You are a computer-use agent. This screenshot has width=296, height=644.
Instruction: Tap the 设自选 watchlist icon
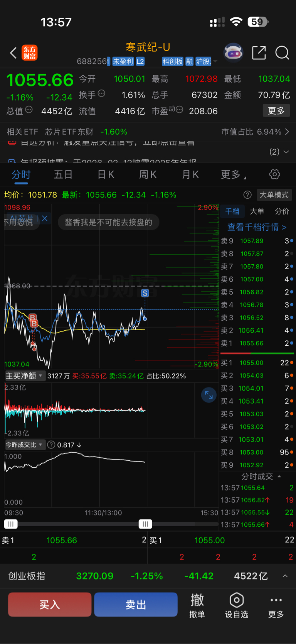tap(236, 605)
